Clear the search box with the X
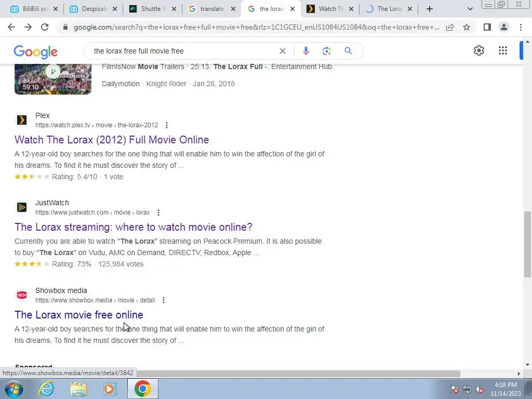This screenshot has height=399, width=532. [x=282, y=51]
